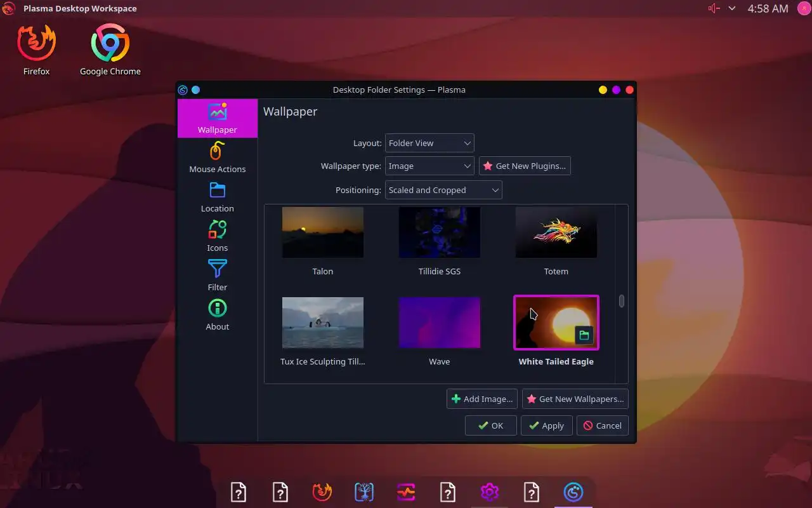Select the purple Wave wallpaper thumbnail
This screenshot has height=508, width=812.
[x=440, y=323]
